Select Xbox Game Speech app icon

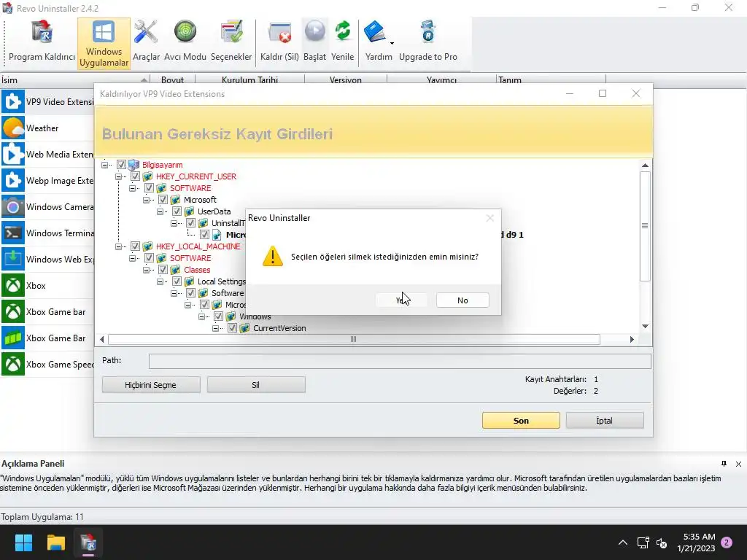(13, 365)
